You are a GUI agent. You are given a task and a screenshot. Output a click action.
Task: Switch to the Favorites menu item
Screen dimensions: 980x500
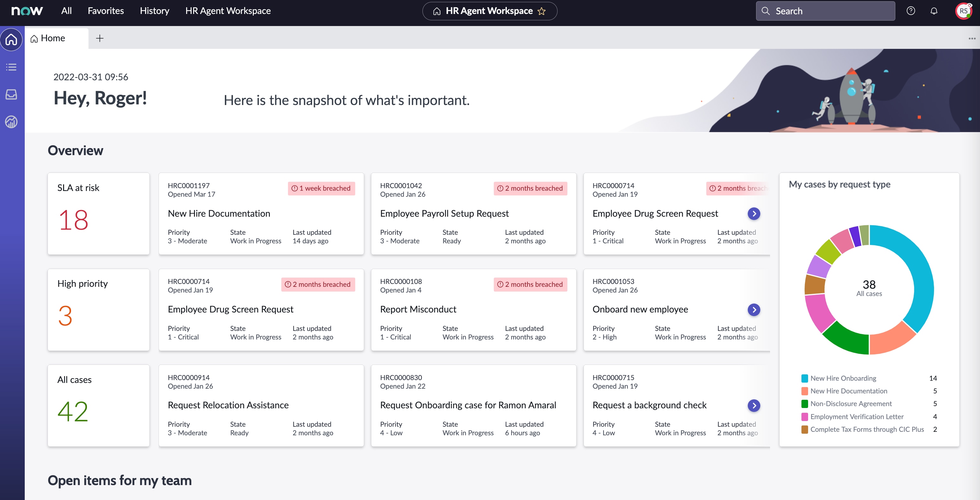(x=105, y=11)
